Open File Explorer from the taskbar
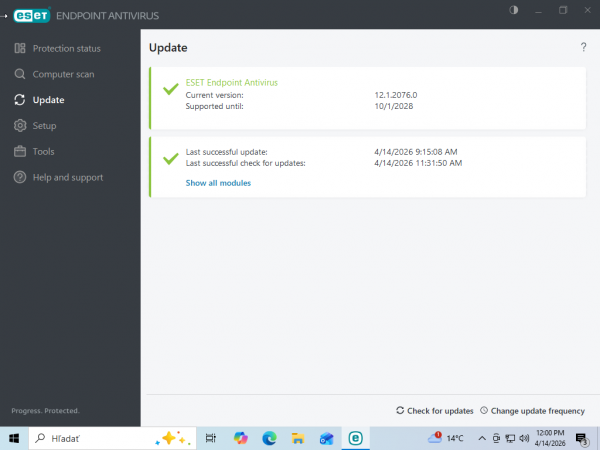This screenshot has height=450, width=600. 298,438
